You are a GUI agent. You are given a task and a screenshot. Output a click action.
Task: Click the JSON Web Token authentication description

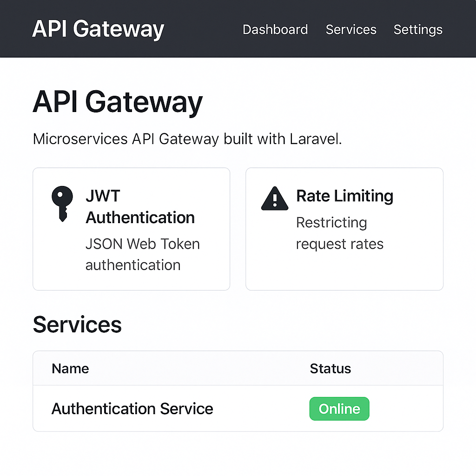tap(142, 254)
